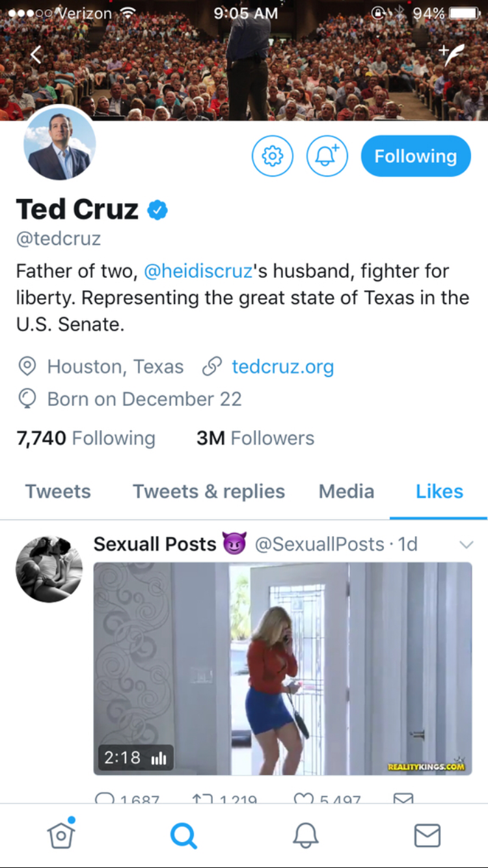Select the Search magnifier icon
488x868 pixels.
click(x=183, y=835)
